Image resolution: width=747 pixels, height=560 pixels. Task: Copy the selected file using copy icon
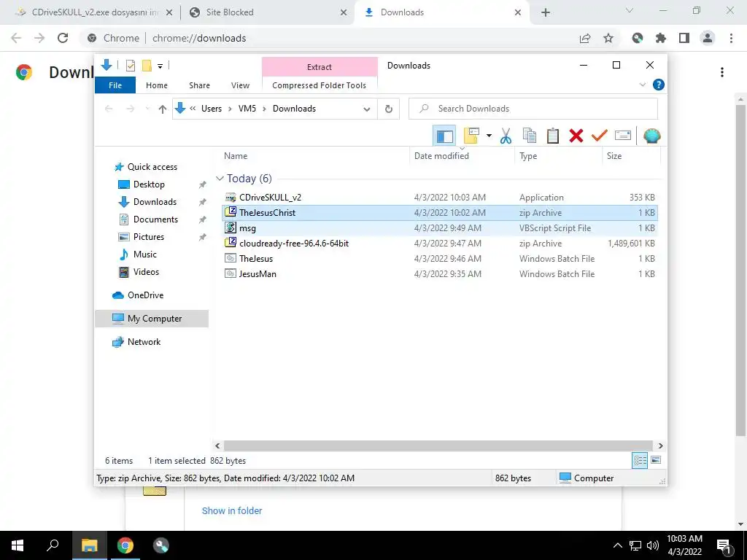(x=530, y=136)
